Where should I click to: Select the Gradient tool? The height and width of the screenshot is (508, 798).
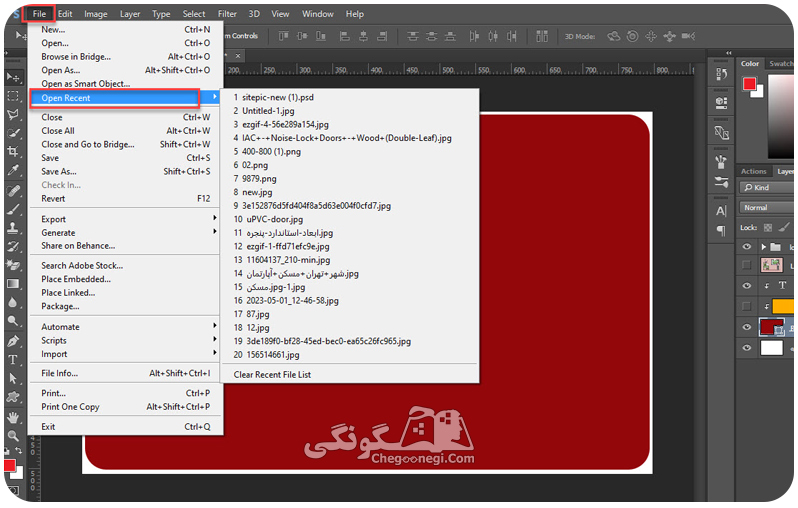pos(13,284)
